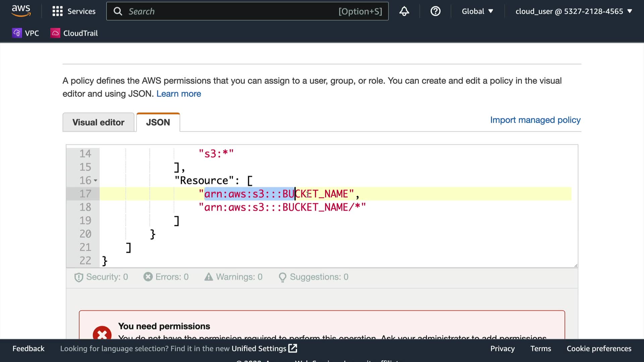Collapse the code fold at line 16

96,181
